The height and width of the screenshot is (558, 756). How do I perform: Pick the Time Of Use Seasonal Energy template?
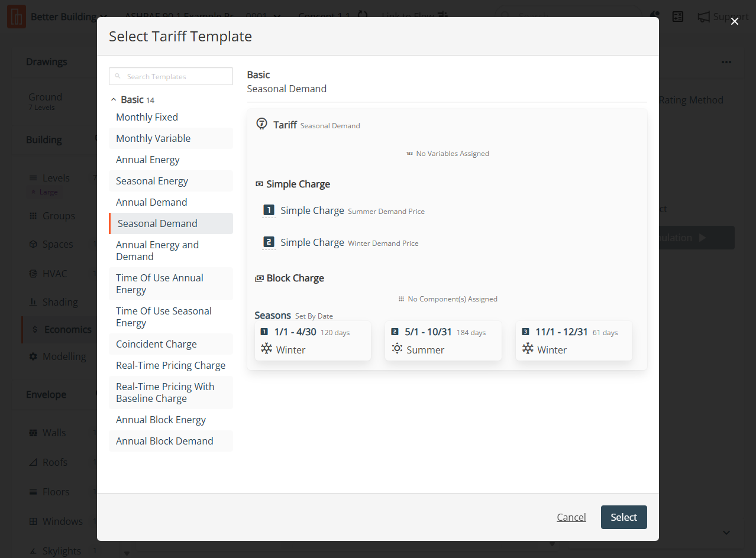(163, 317)
